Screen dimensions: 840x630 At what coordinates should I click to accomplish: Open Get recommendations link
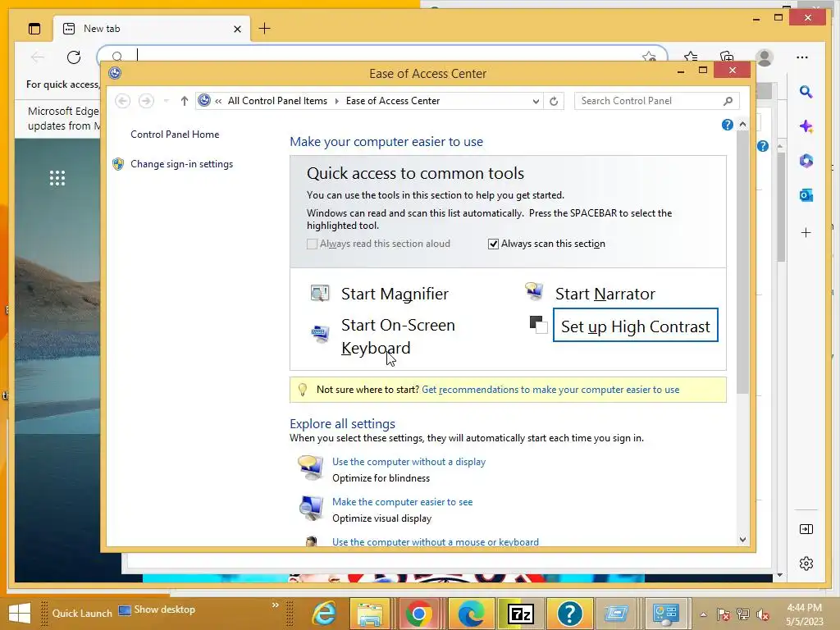tap(550, 390)
